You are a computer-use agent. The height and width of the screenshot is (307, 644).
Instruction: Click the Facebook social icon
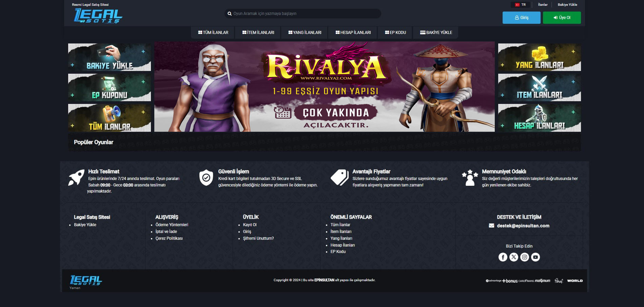click(503, 257)
